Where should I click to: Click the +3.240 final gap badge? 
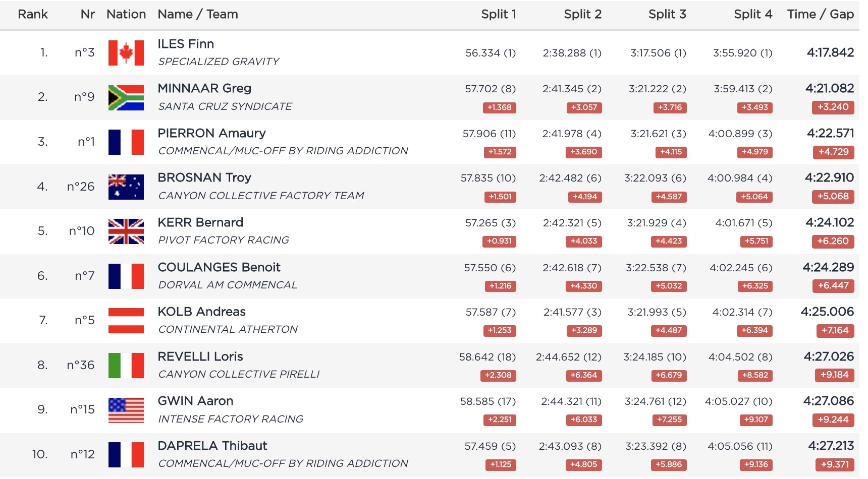coord(833,107)
